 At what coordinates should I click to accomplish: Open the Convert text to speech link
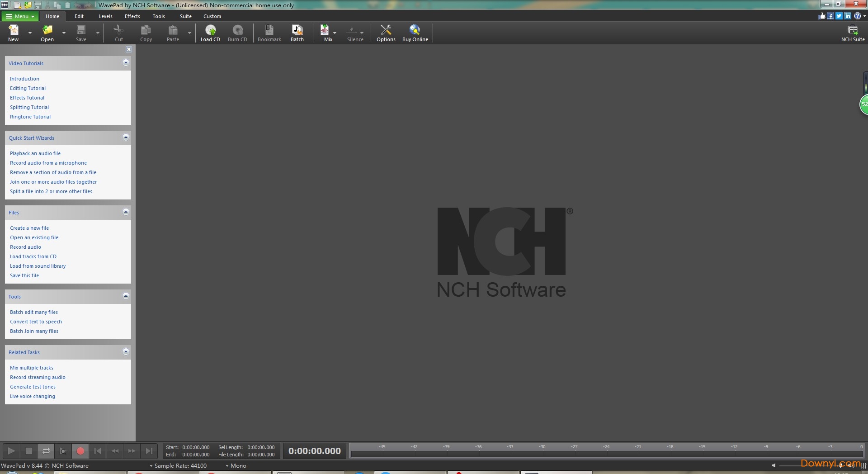(x=36, y=322)
